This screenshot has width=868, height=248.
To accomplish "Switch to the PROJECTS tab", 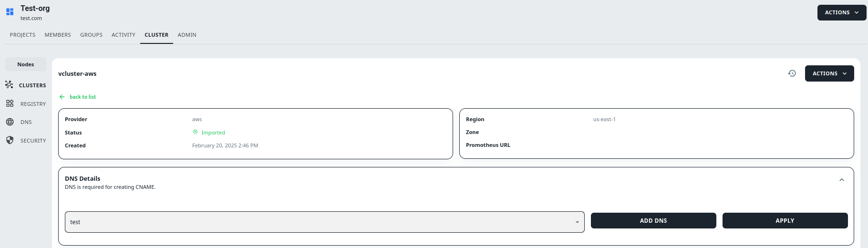I will pyautogui.click(x=22, y=35).
